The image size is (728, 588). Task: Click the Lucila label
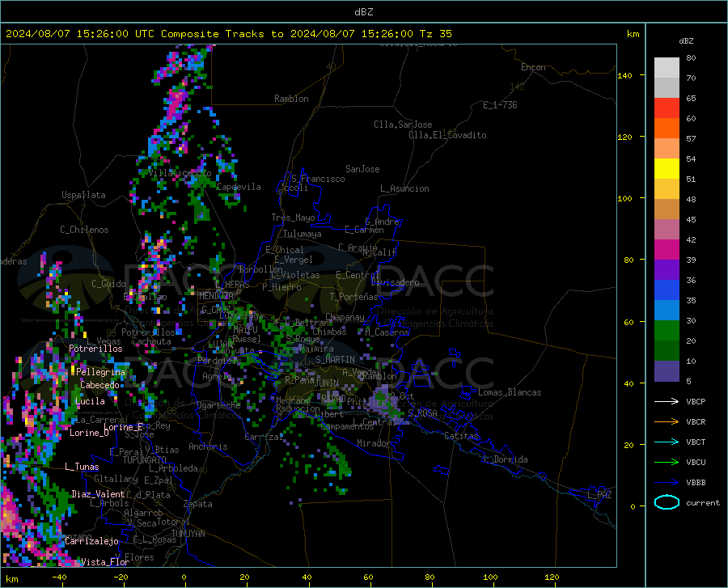coord(90,401)
